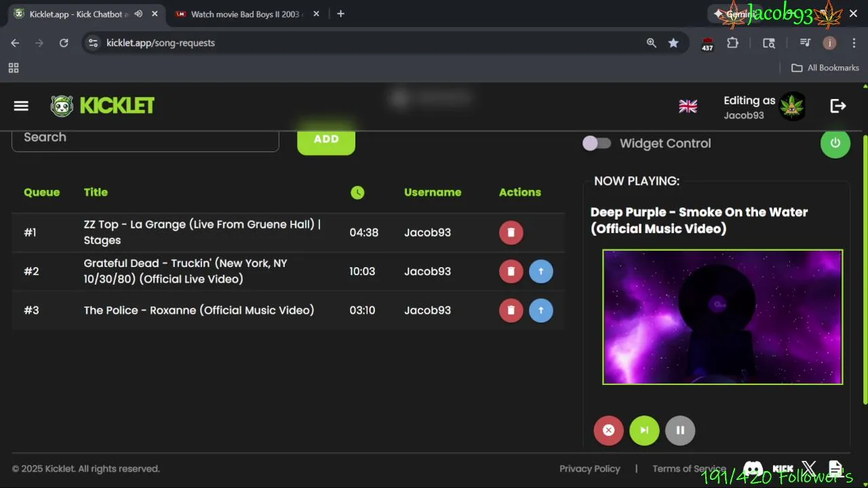Click the 04:38 duration cell
This screenshot has width=868, height=488.
click(x=363, y=232)
